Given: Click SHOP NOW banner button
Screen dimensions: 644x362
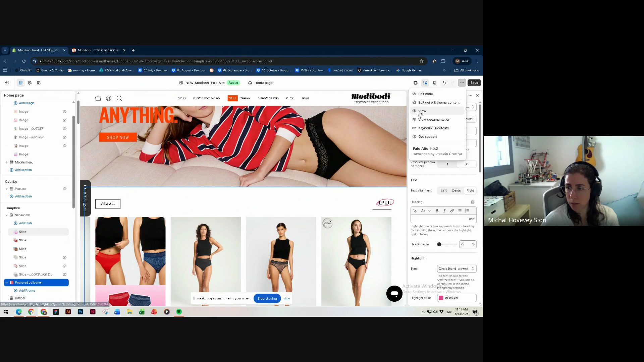Looking at the screenshot, I should tap(118, 137).
